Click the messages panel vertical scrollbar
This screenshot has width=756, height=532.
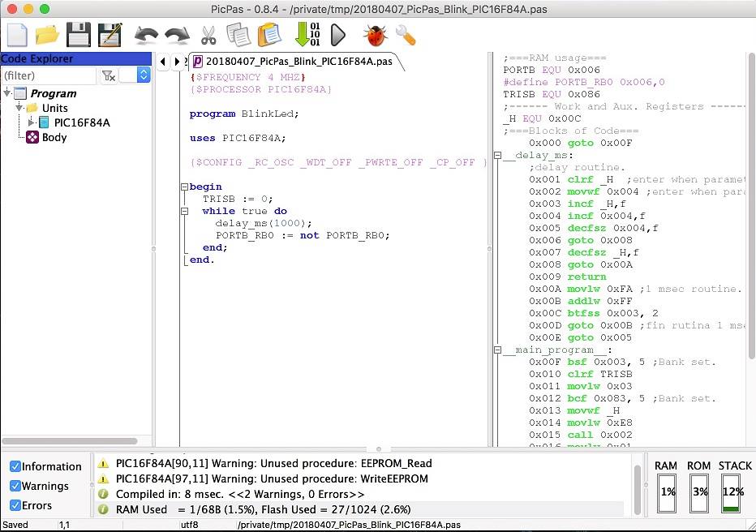[x=637, y=490]
